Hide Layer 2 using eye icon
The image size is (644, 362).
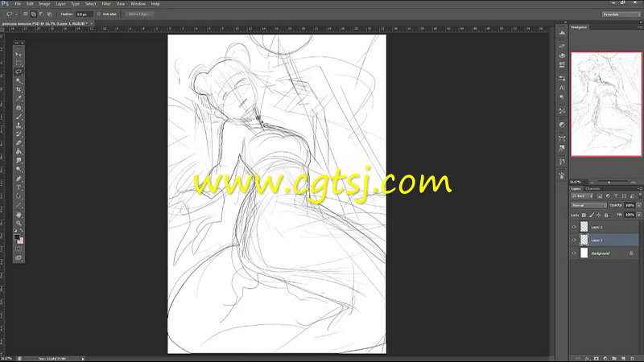(574, 227)
